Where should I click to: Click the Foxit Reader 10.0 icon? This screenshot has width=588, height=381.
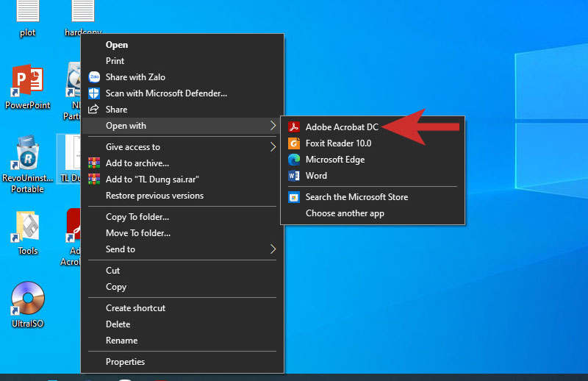coord(294,143)
